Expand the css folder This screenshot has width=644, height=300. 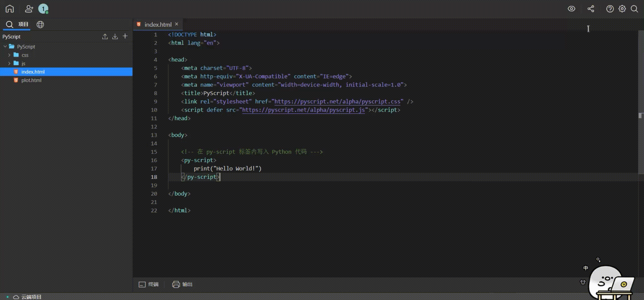click(9, 55)
